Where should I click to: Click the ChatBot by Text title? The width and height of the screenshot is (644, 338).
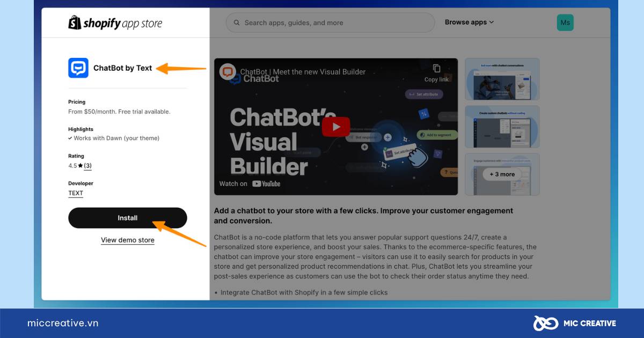(x=123, y=68)
